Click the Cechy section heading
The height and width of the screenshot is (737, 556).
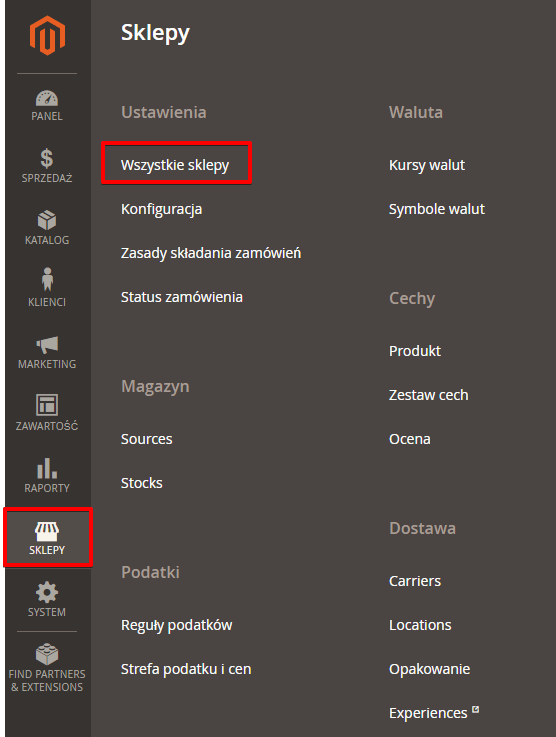tap(412, 298)
